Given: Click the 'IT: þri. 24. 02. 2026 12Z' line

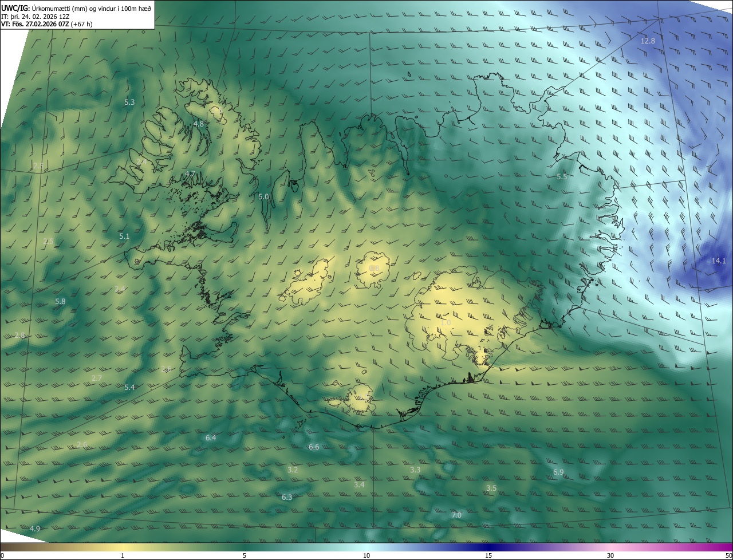Looking at the screenshot, I should (x=36, y=16).
